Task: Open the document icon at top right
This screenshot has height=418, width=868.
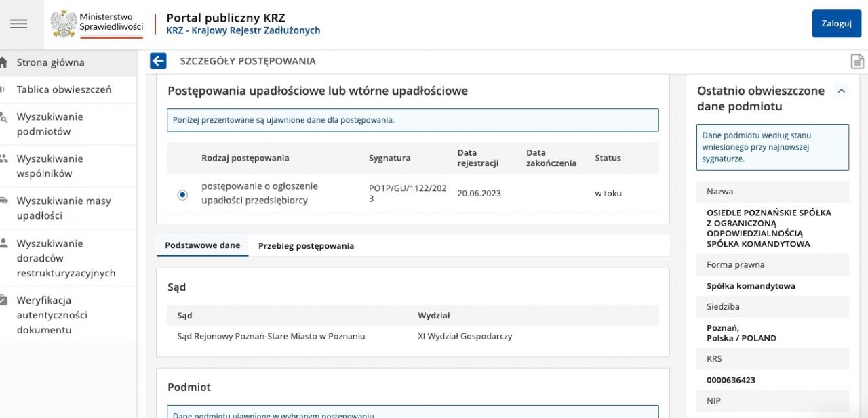Action: coord(857,62)
